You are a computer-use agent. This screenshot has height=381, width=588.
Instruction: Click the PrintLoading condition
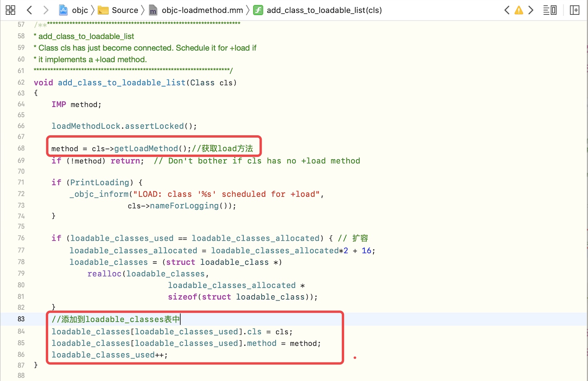click(100, 183)
